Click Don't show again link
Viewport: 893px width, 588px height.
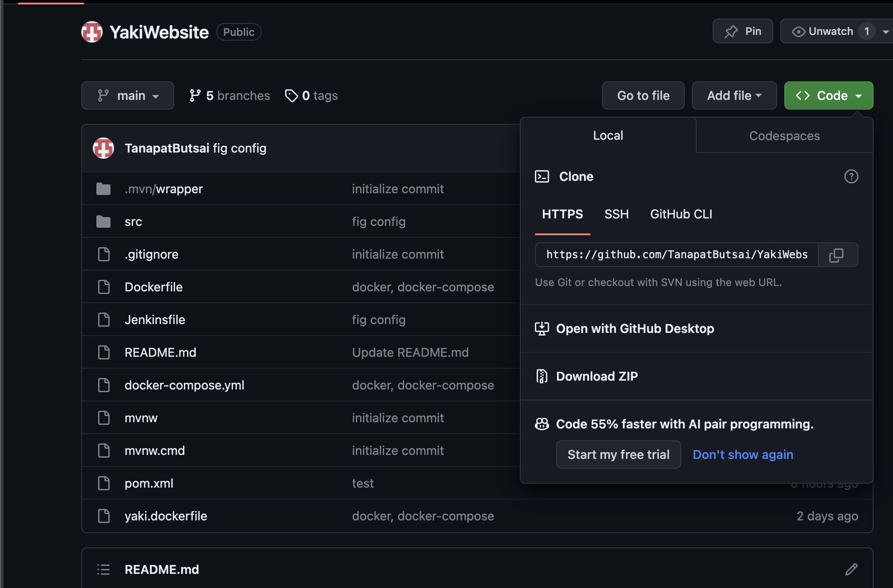click(743, 454)
